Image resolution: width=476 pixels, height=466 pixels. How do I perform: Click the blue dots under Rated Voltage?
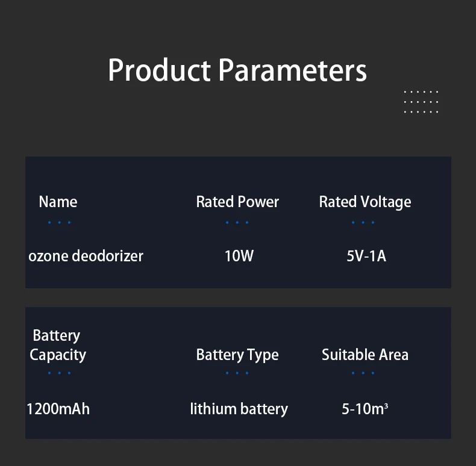(x=363, y=222)
